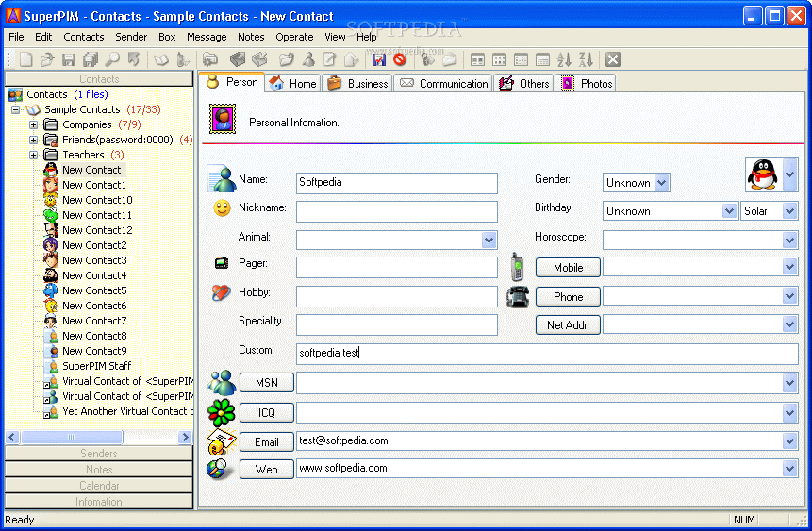812x531 pixels.
Task: Click the Net Addr. button
Action: [x=568, y=324]
